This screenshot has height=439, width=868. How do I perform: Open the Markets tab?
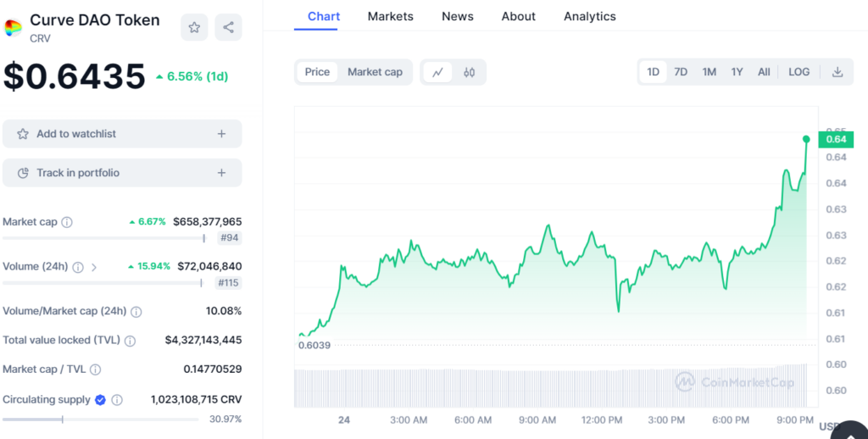click(390, 16)
